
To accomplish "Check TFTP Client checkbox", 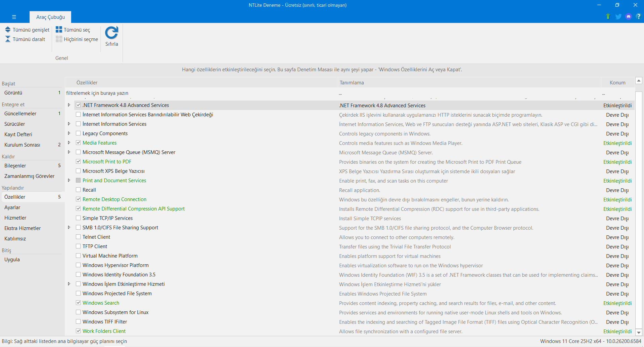I will point(78,246).
